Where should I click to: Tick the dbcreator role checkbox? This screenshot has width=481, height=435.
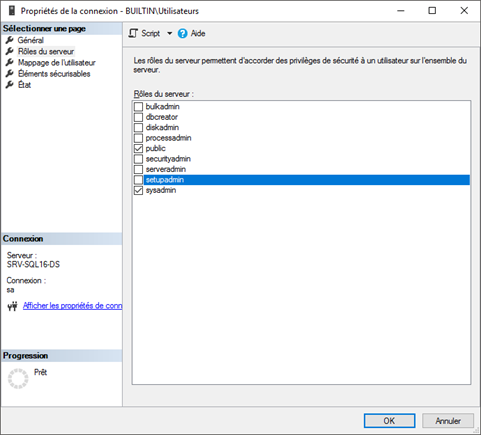click(138, 117)
